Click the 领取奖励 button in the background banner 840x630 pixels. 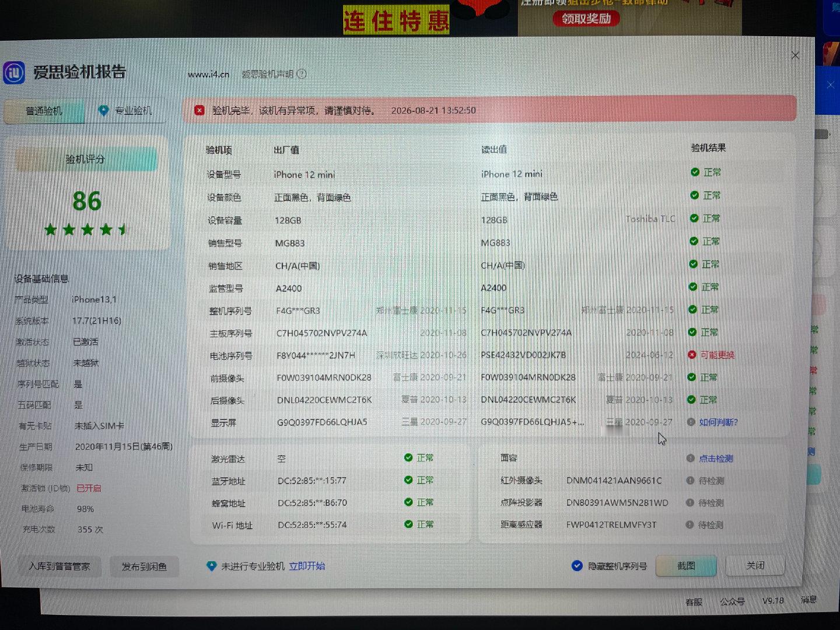586,19
